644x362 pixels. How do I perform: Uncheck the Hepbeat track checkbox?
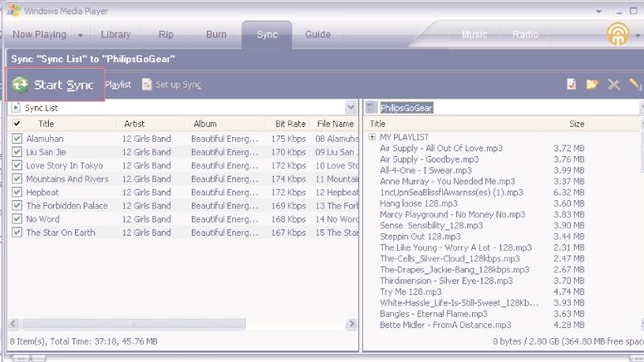point(17,192)
